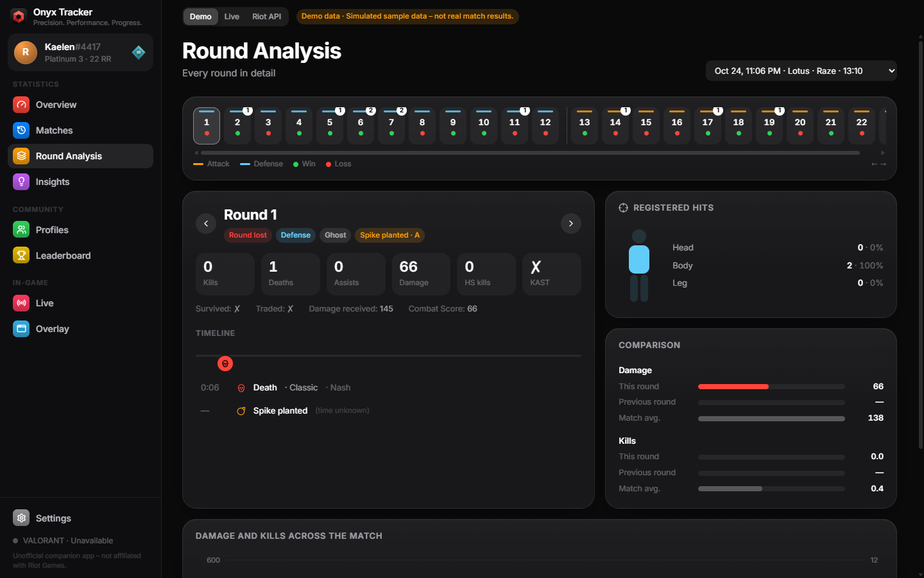The height and width of the screenshot is (578, 924).
Task: Open the Settings gear icon
Action: 21,518
